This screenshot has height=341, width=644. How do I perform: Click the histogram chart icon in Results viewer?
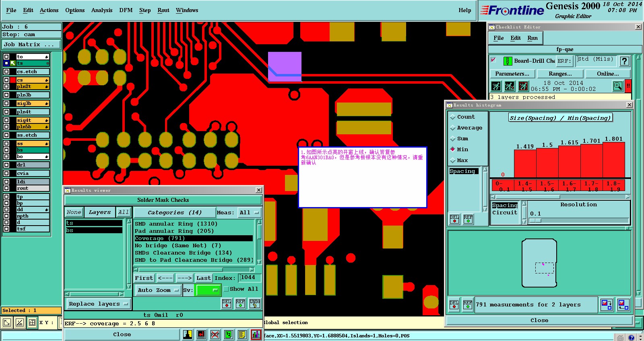[256, 334]
